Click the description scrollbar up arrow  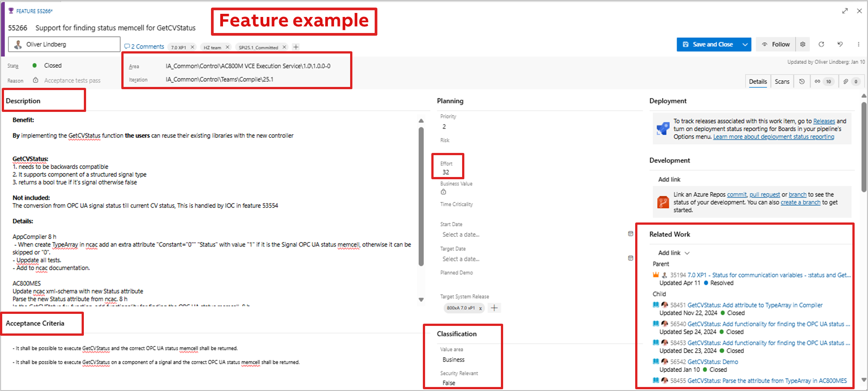coord(421,121)
